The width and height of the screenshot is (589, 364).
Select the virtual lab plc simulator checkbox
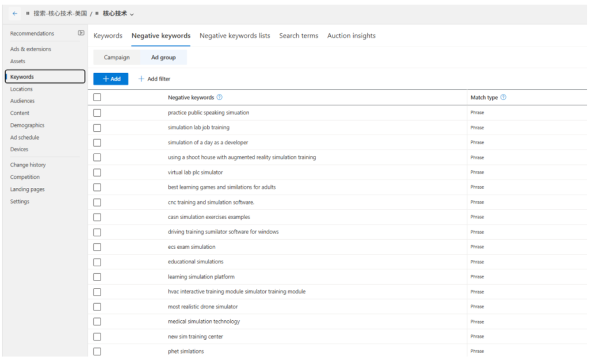(97, 173)
